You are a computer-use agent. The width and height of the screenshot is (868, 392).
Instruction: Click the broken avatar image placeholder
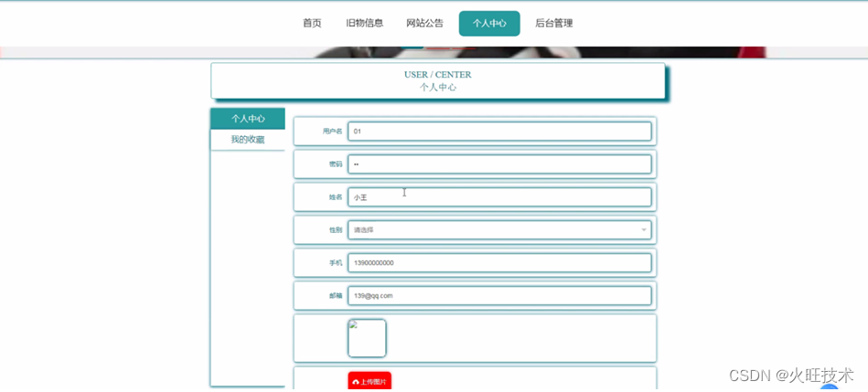coord(367,338)
